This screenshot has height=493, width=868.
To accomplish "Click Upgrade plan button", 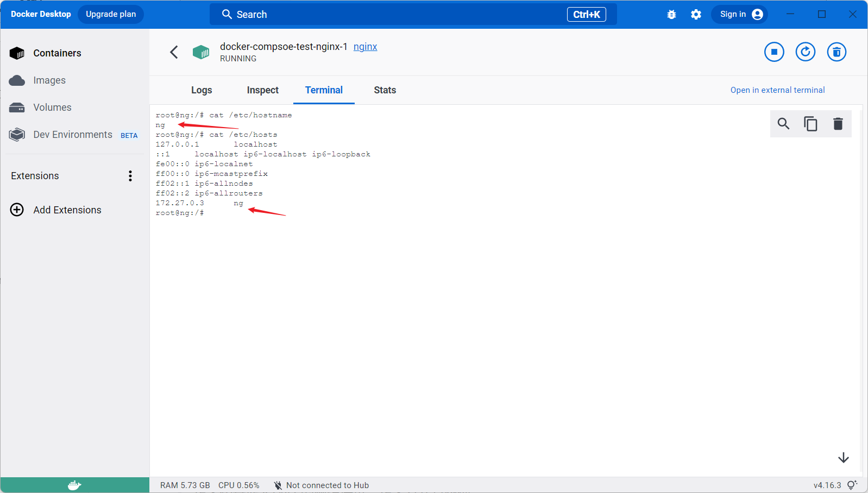I will pos(111,14).
